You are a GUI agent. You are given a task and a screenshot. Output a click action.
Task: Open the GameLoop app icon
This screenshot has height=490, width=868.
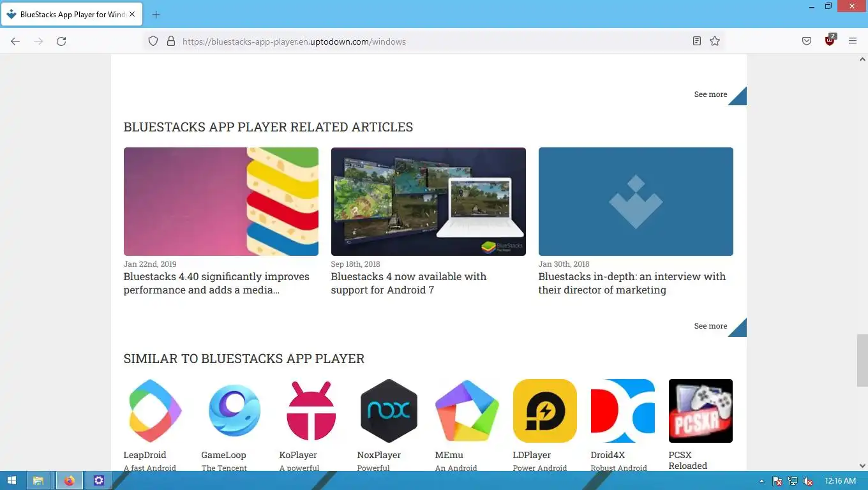[x=234, y=411]
